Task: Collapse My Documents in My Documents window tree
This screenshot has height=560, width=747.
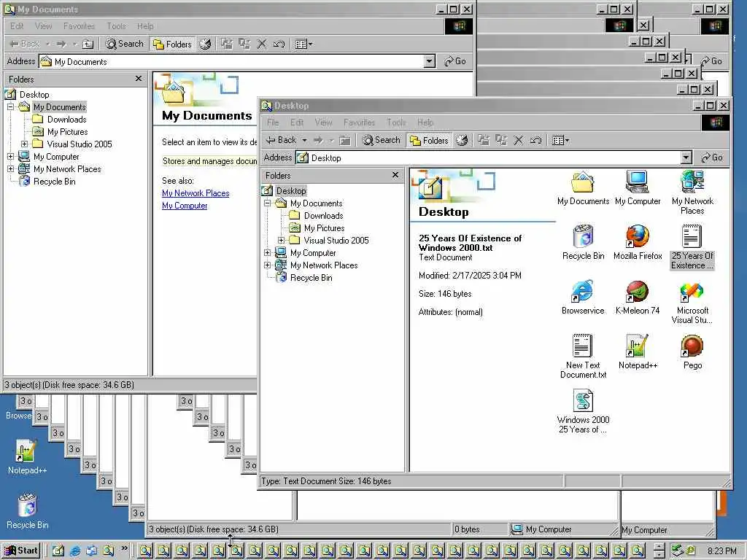Action: 10,107
